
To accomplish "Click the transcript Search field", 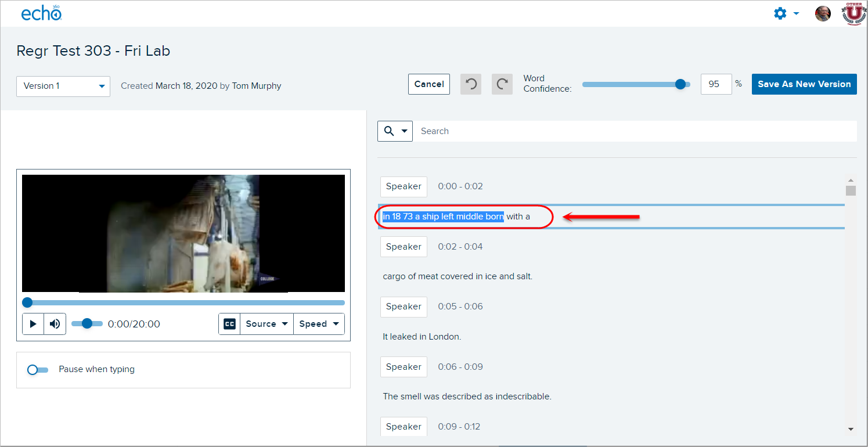I will (x=634, y=131).
